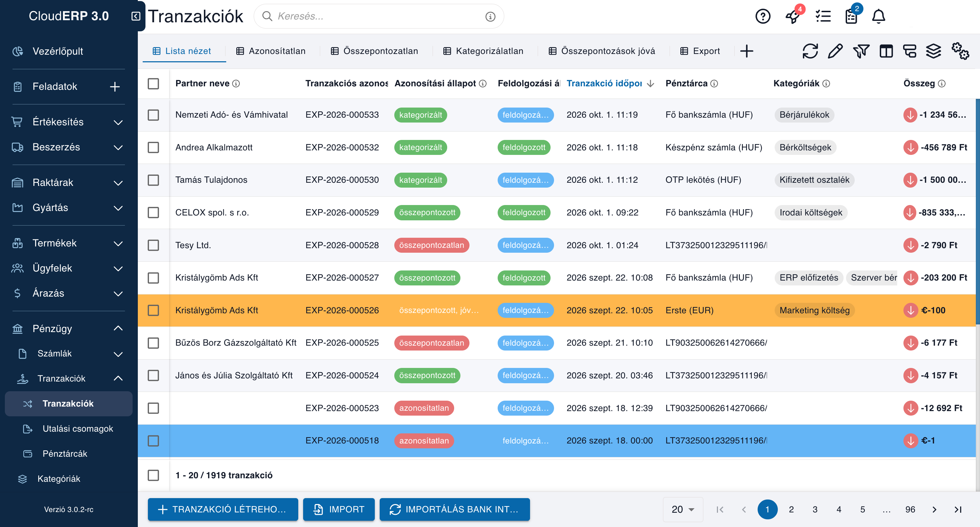Open the filter funnel icon
The image size is (980, 527).
click(x=861, y=51)
